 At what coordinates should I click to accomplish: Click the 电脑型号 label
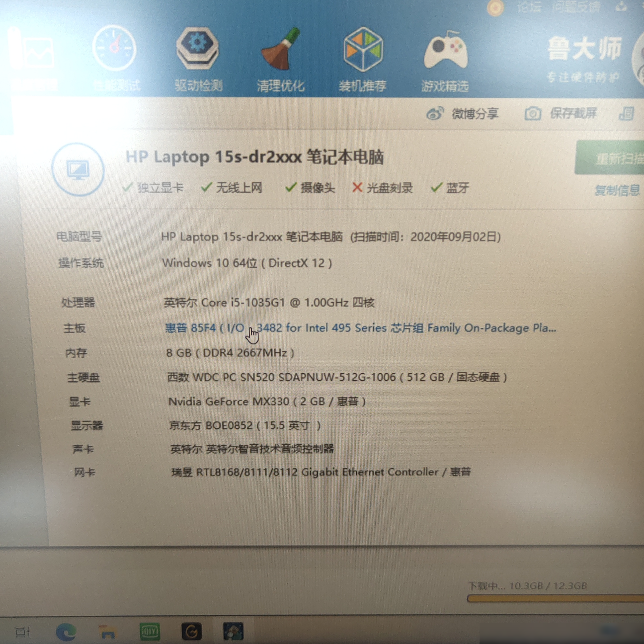click(x=79, y=237)
